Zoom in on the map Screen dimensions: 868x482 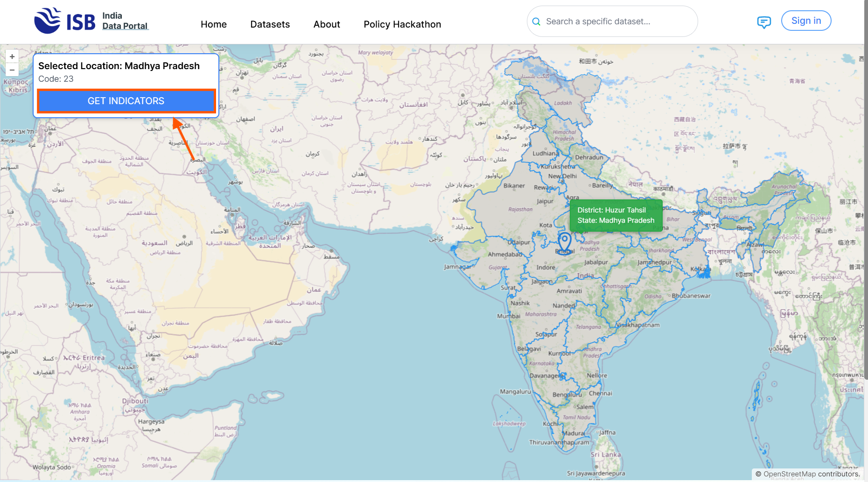click(12, 57)
